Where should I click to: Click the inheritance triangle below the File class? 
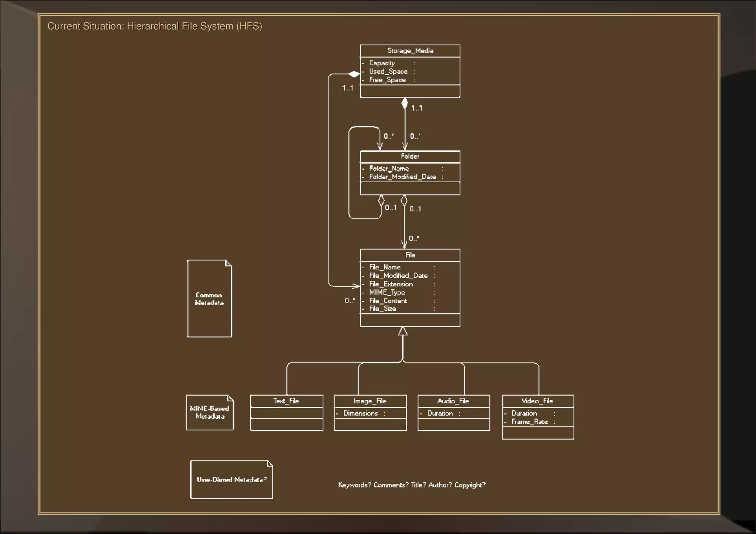tap(403, 331)
